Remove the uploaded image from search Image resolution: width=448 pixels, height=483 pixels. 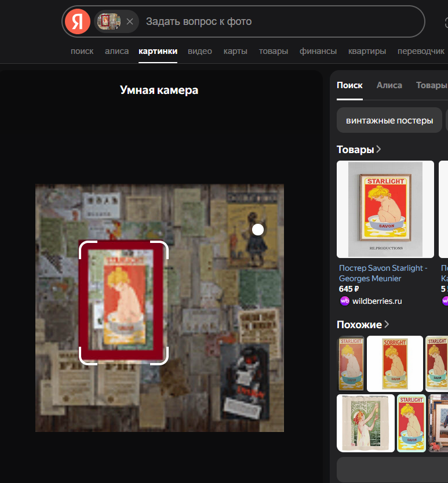click(x=130, y=21)
